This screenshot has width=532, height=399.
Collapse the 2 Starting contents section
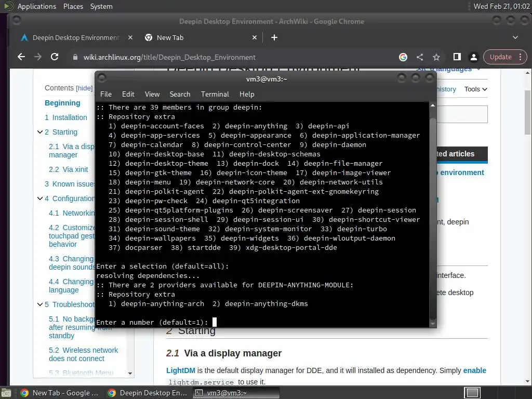click(39, 132)
